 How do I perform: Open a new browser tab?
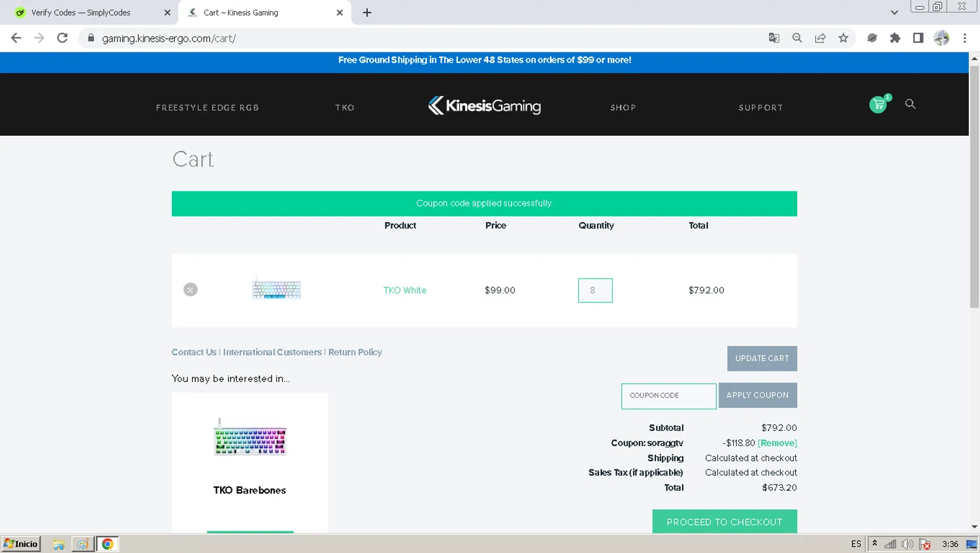(367, 12)
